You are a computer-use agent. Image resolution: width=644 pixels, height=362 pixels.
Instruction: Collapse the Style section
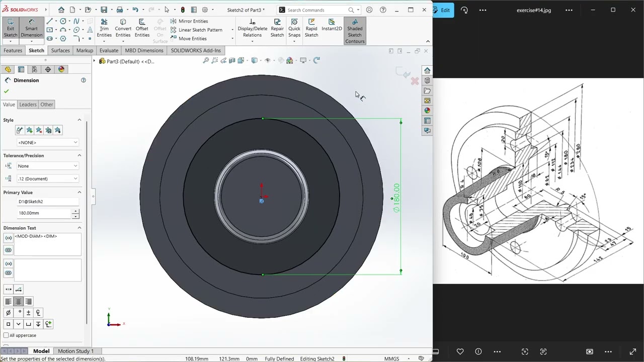pos(79,120)
